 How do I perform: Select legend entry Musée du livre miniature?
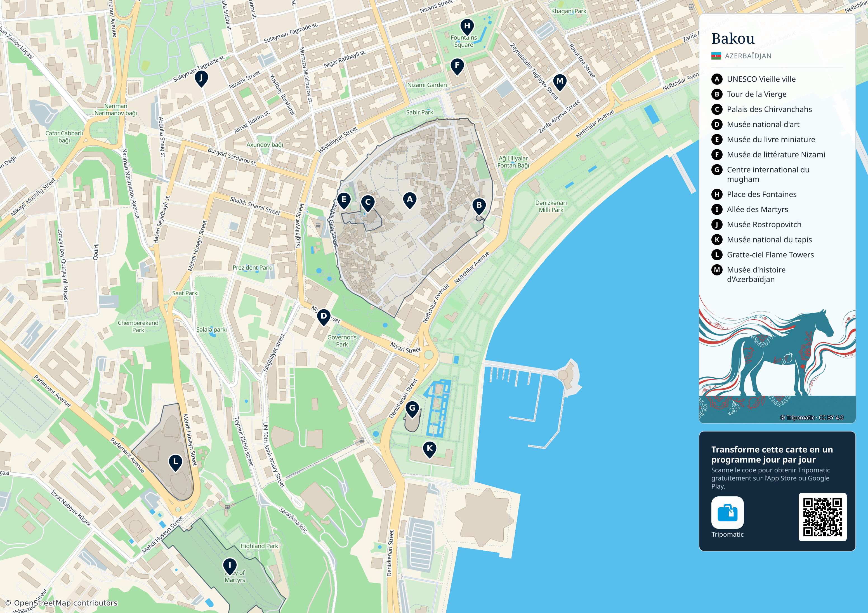pyautogui.click(x=763, y=140)
